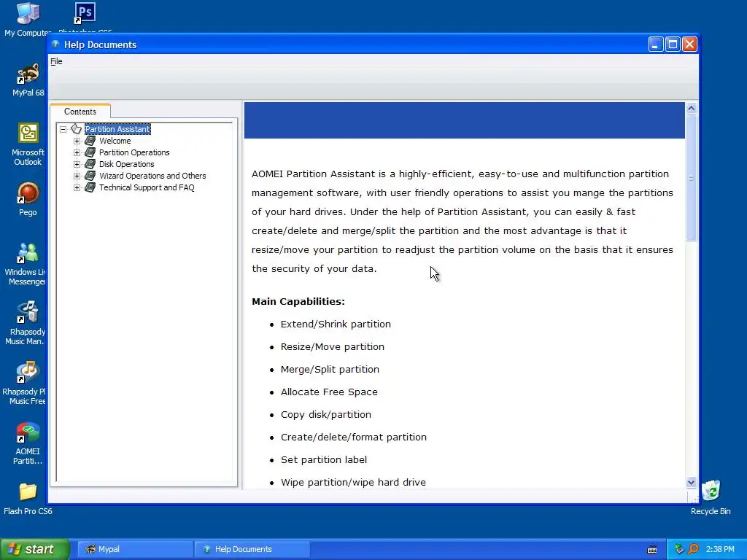Click the 'Merge/Split partition' list item
Screen dimensions: 747x560
point(330,370)
